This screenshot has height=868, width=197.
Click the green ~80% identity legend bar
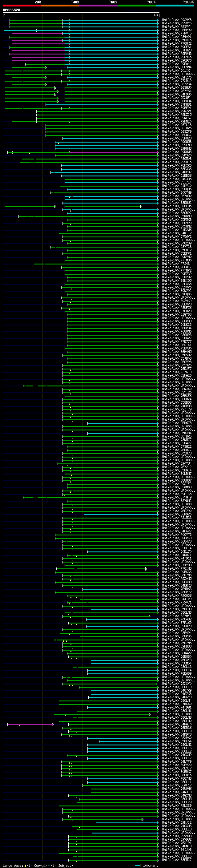click(x=136, y=6)
